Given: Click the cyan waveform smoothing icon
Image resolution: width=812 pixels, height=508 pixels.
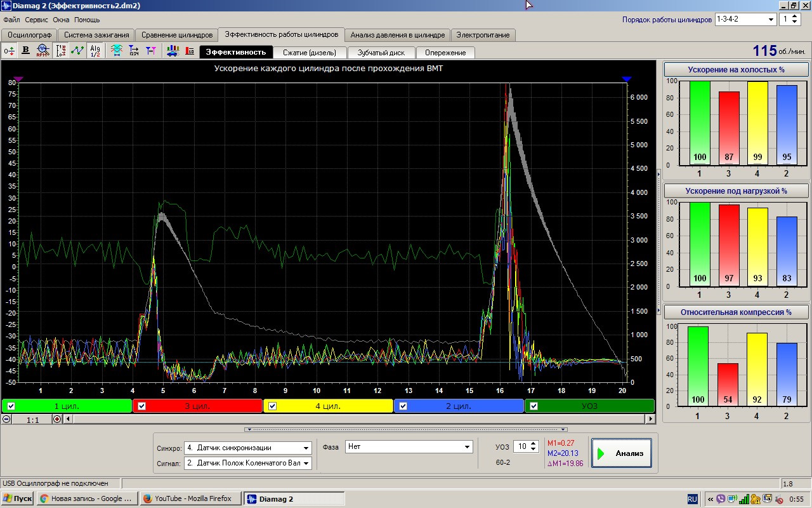Looking at the screenshot, I should 117,51.
